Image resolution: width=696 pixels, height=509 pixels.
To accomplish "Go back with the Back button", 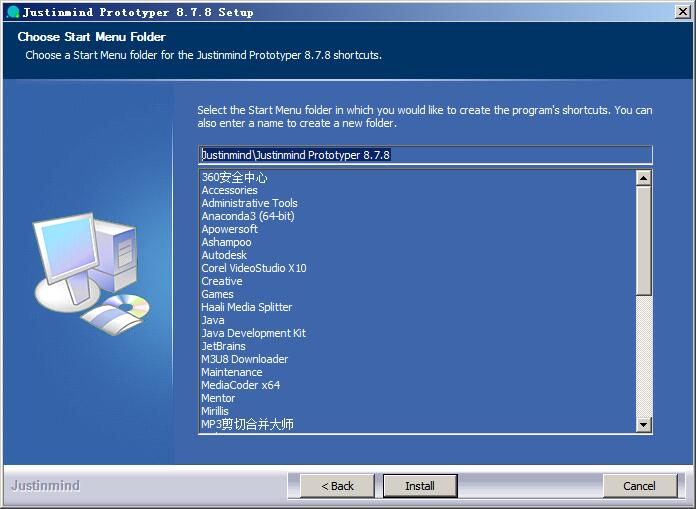I will click(337, 486).
